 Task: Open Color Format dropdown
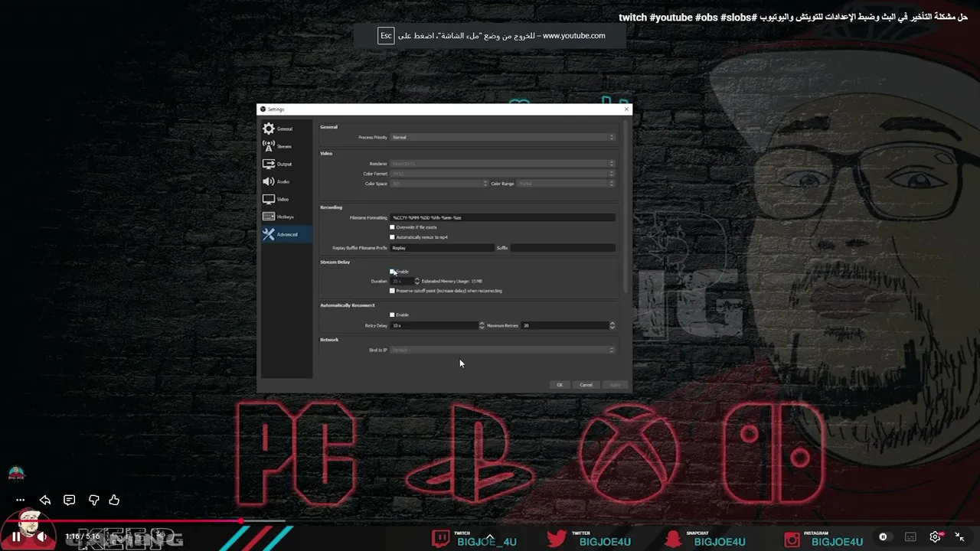coord(502,174)
